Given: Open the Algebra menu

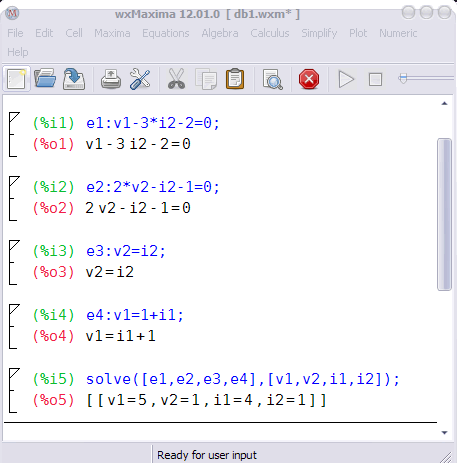Looking at the screenshot, I should point(220,33).
